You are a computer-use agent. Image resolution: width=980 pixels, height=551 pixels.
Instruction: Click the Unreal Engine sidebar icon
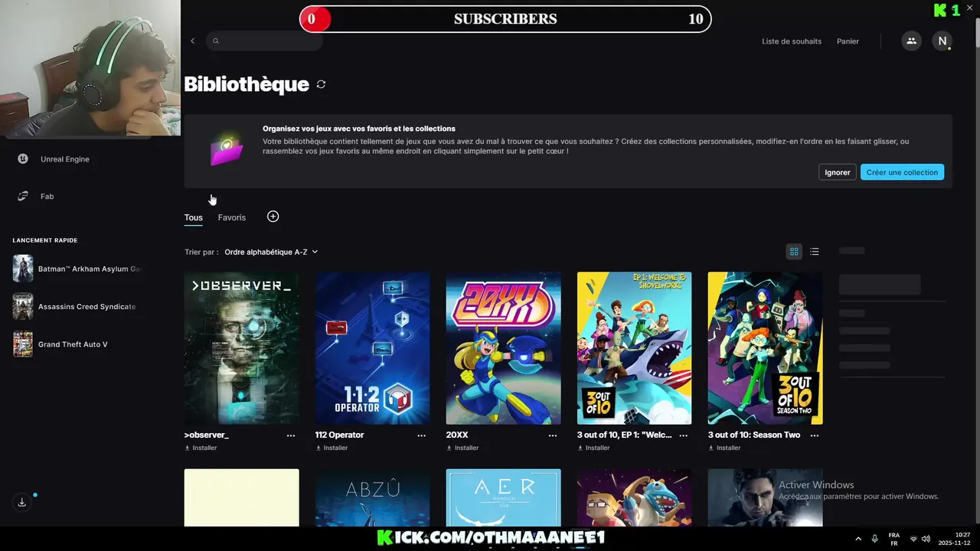(x=23, y=159)
